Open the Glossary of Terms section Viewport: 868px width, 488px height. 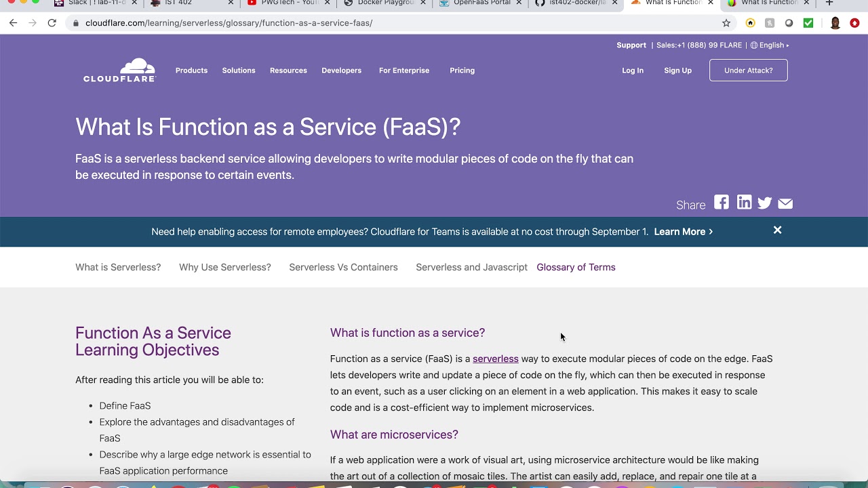[576, 267]
